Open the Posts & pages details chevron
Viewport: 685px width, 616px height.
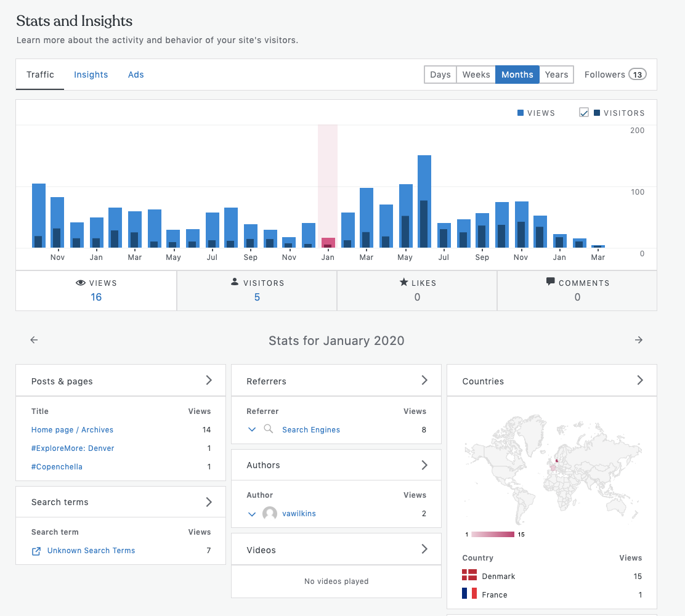pos(209,380)
